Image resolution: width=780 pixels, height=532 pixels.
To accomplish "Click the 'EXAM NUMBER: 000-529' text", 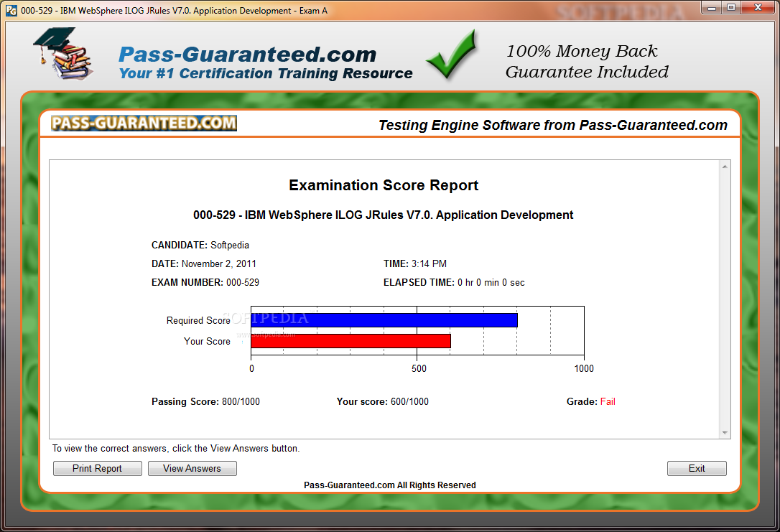I will [x=205, y=282].
